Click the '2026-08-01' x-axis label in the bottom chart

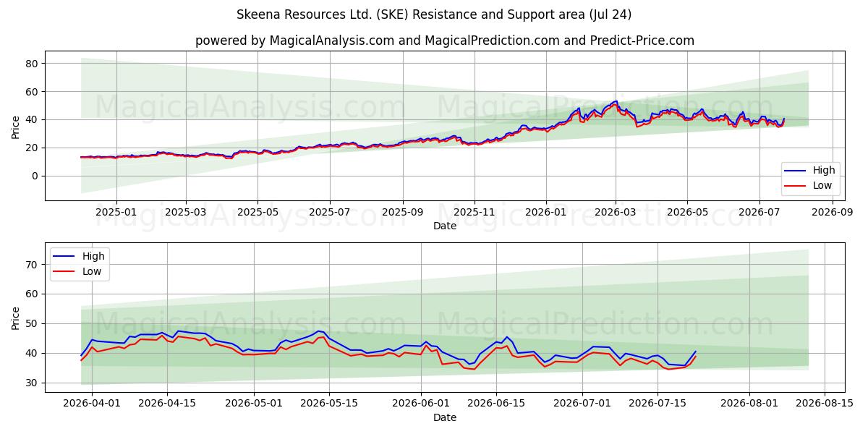pos(749,404)
